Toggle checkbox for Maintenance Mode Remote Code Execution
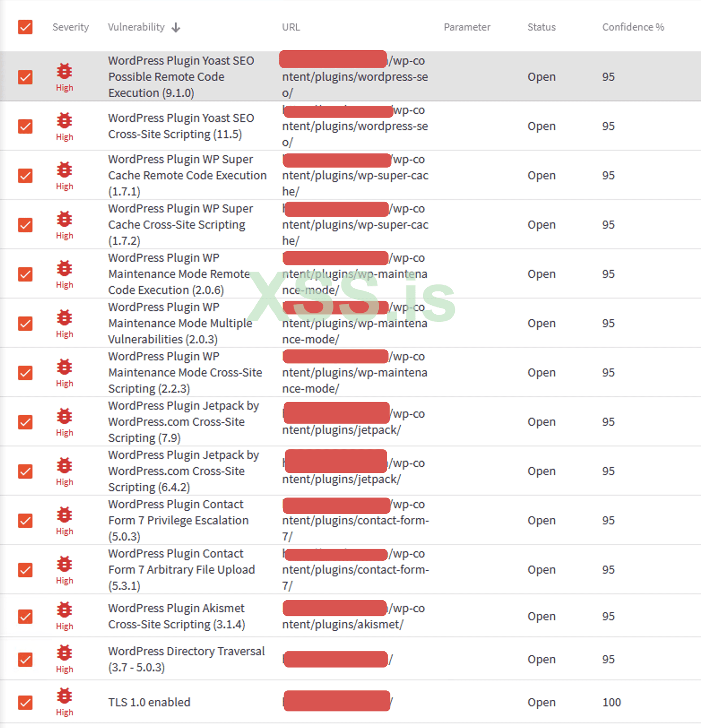Screen dimensions: 701x728 point(25,274)
